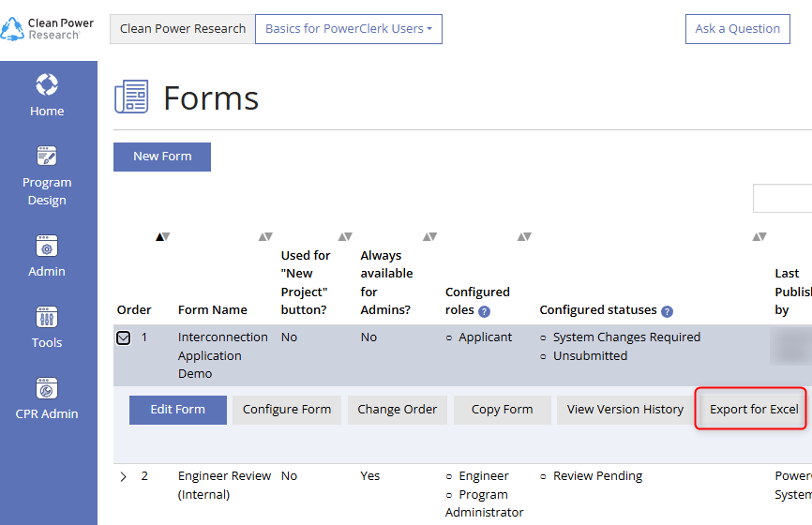Open CPR Admin in the sidebar
Viewport: 812px width, 525px height.
pyautogui.click(x=47, y=398)
